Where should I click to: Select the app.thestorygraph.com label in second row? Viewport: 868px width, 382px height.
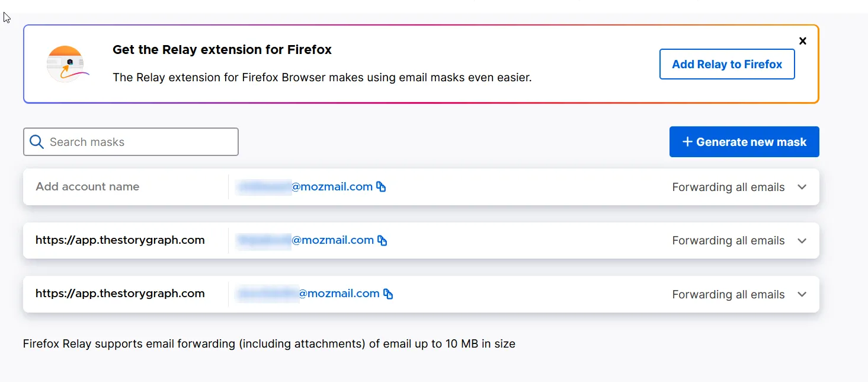click(120, 240)
